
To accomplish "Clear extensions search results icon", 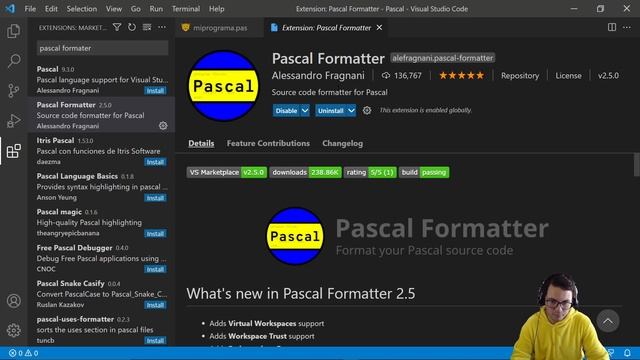I will click(147, 27).
